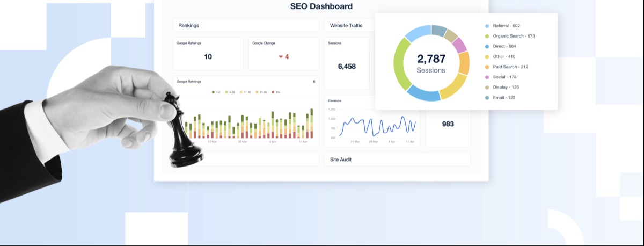Click the Display - 126 legend entry
This screenshot has width=644, height=246.
pyautogui.click(x=502, y=87)
